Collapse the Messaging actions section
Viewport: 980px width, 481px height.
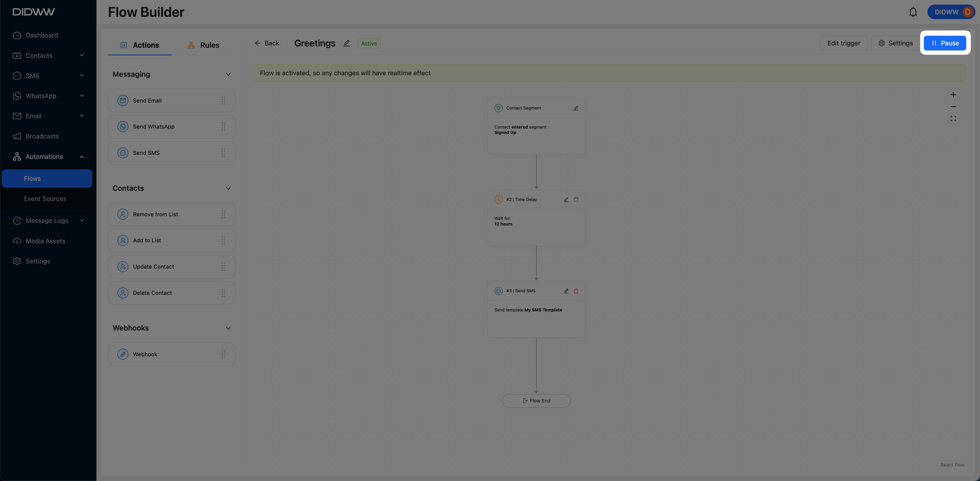[228, 74]
